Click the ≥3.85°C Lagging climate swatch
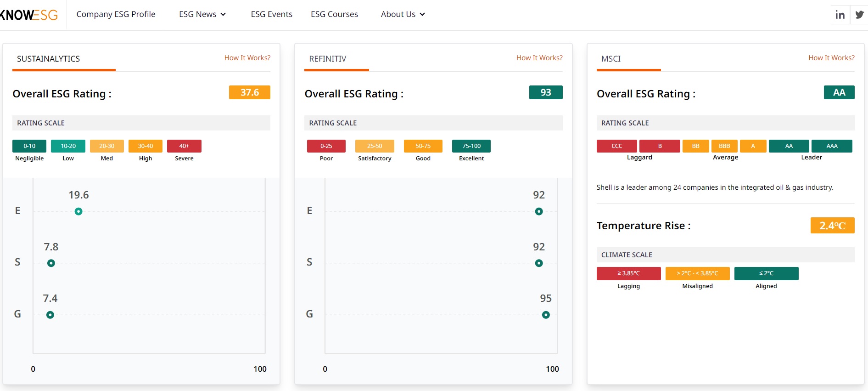Screen dimensions: 868x391 [x=629, y=273]
